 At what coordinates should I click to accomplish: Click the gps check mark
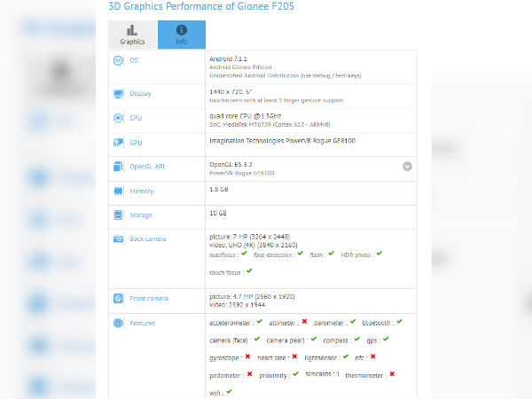click(x=386, y=339)
